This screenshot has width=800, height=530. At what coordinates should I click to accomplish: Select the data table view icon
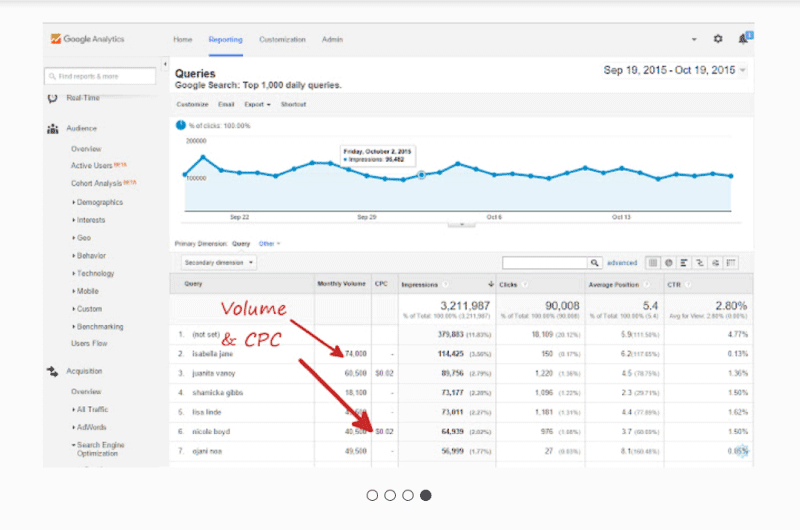click(653, 263)
